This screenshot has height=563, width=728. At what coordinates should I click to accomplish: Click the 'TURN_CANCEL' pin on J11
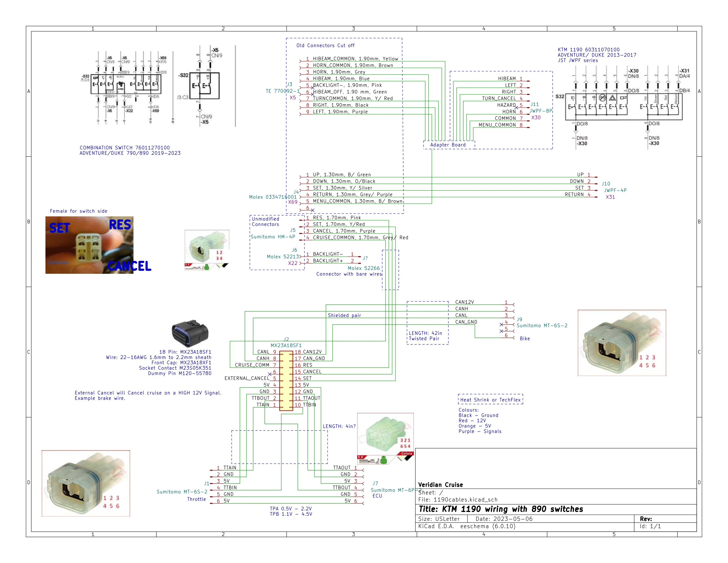tap(499, 98)
